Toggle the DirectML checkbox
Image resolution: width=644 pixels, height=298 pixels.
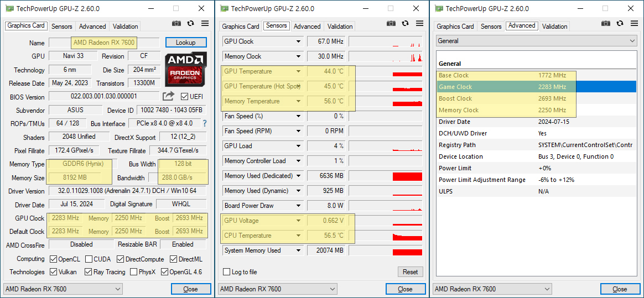click(173, 259)
